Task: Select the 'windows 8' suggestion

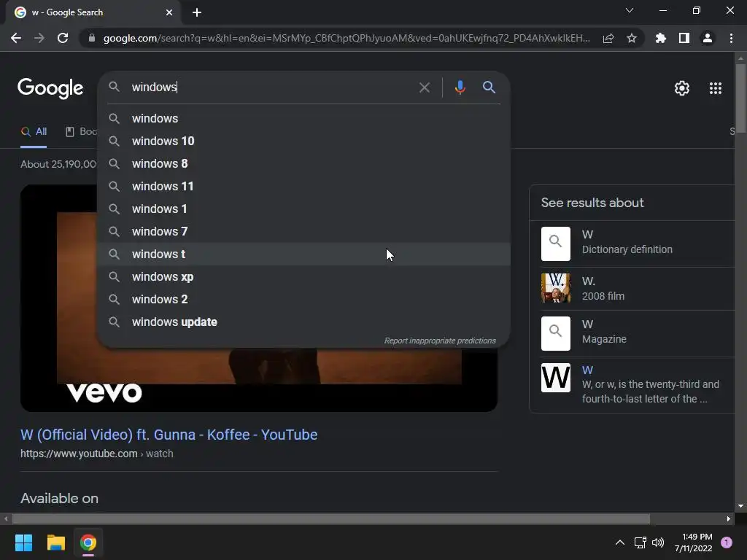Action: [x=304, y=164]
